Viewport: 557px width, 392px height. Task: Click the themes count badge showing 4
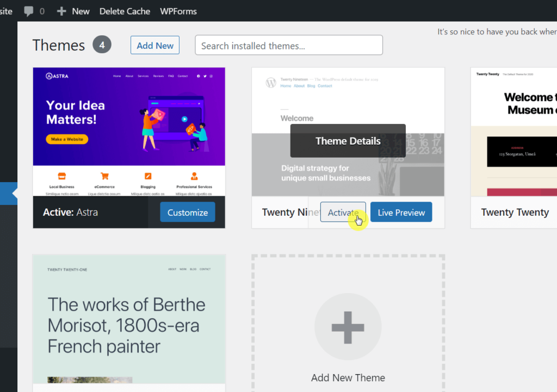tap(102, 45)
